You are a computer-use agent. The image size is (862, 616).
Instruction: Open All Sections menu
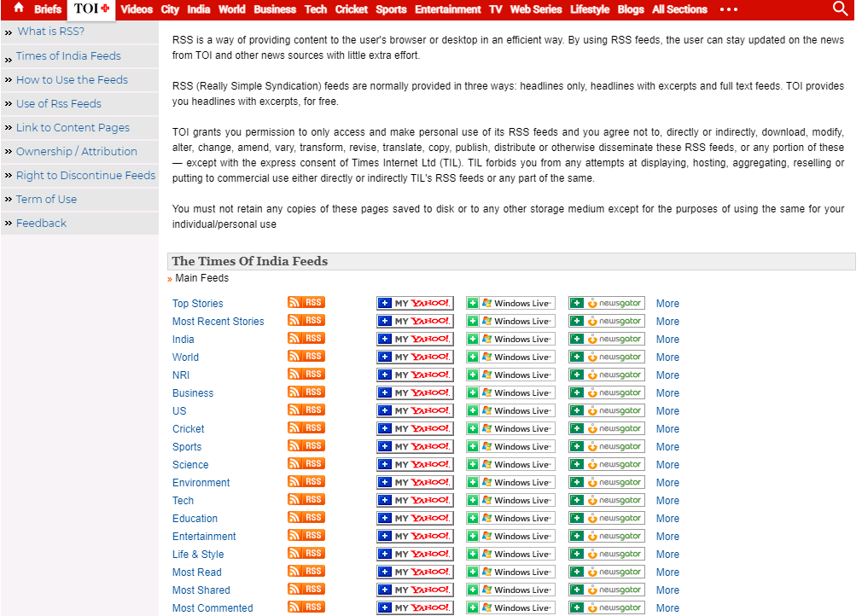pyautogui.click(x=679, y=9)
